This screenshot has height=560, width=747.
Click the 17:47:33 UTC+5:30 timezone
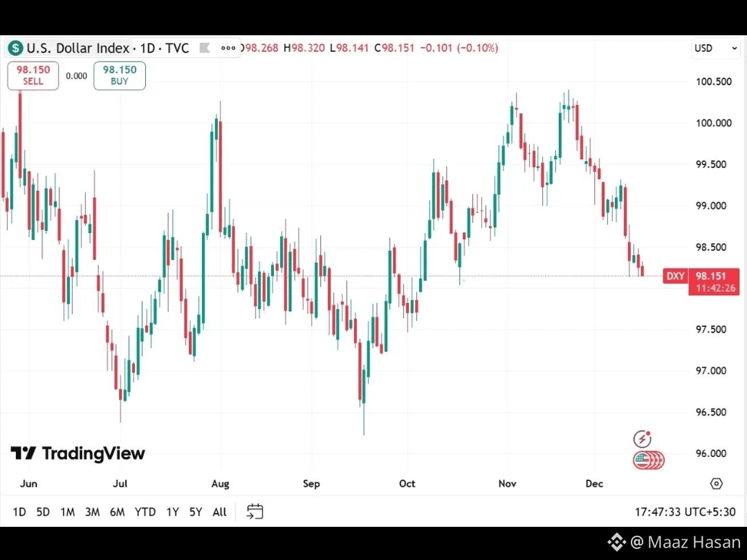pos(685,512)
